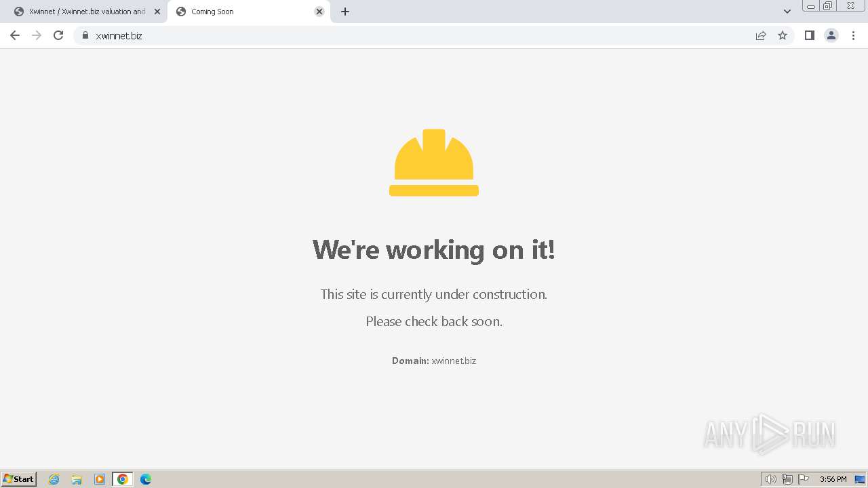Screen dimensions: 868x488
Task: Close the Chrome window
Action: click(x=850, y=5)
